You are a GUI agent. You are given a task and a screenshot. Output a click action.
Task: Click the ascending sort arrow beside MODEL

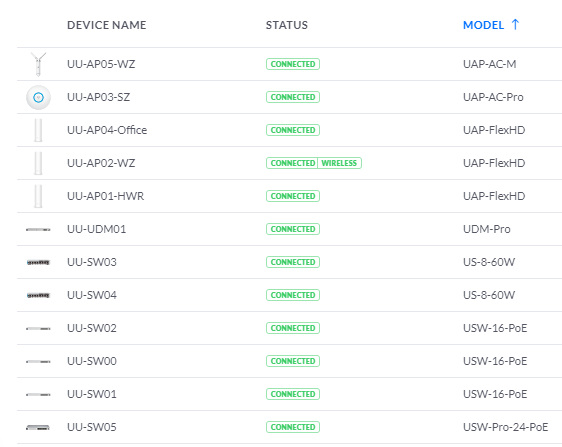(515, 24)
